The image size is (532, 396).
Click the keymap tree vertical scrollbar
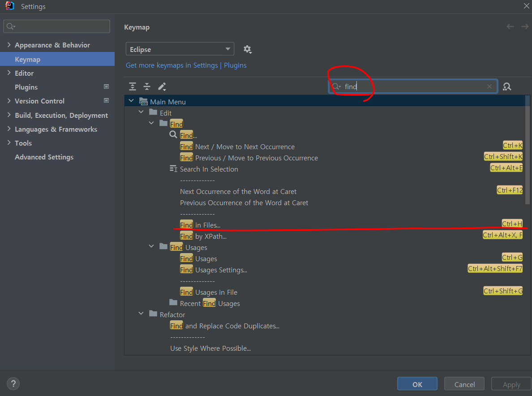[x=527, y=150]
